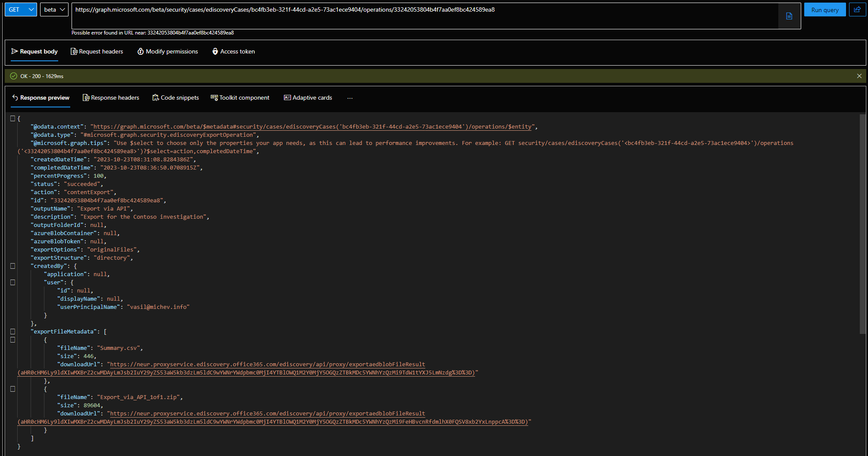
Task: Click the share query icon
Action: click(x=857, y=9)
